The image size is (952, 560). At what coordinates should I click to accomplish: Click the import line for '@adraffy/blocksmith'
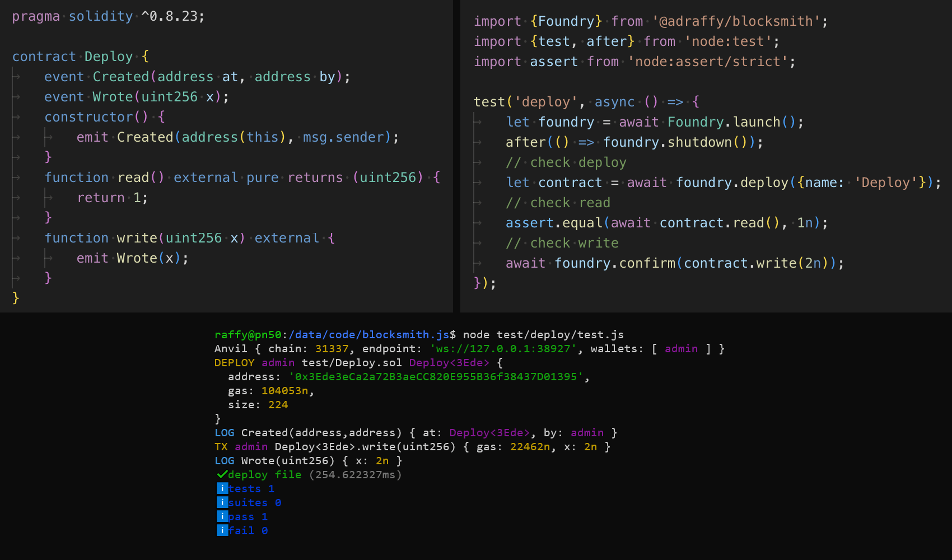(x=650, y=21)
